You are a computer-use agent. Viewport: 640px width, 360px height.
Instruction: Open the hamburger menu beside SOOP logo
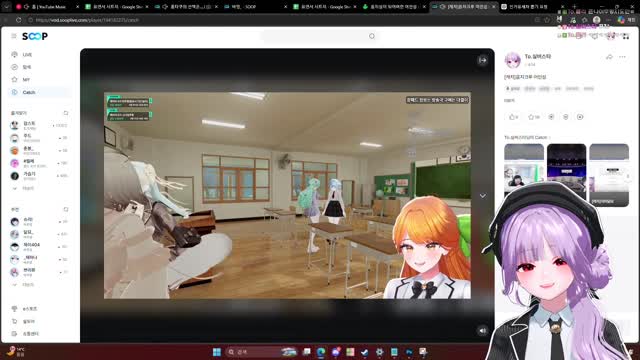[14, 36]
